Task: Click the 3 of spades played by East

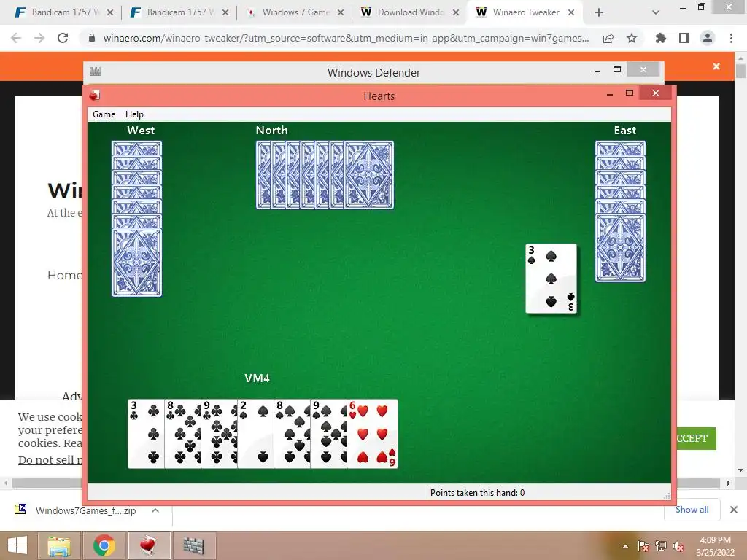Action: coord(551,279)
